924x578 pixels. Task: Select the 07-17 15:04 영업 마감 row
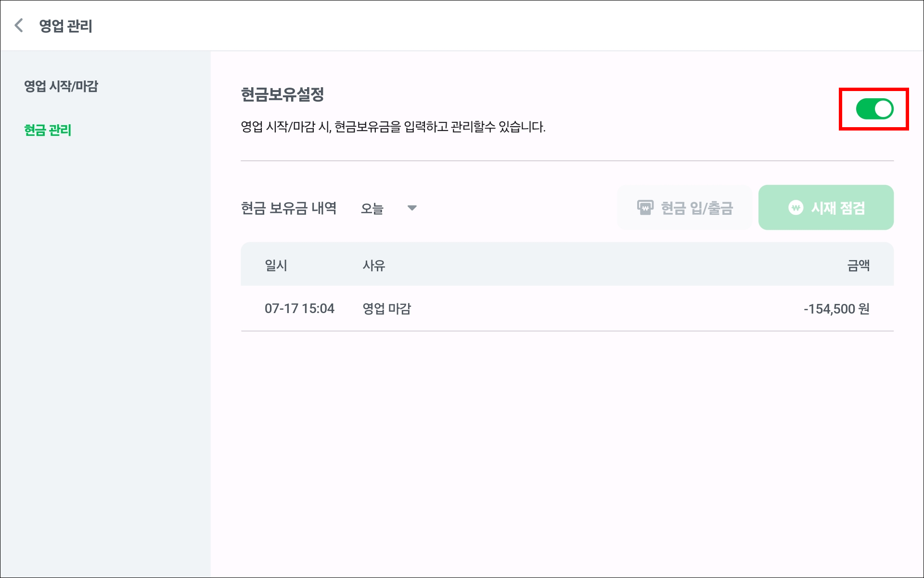pos(567,308)
